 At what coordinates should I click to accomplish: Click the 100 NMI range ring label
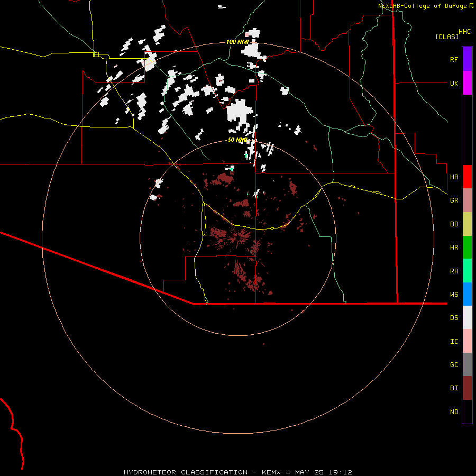click(237, 42)
